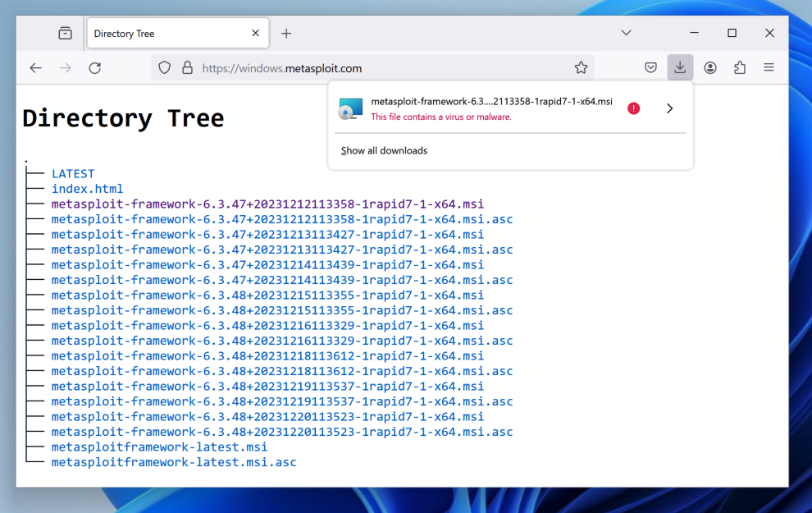The width and height of the screenshot is (812, 513).
Task: Close the Directory Tree tab
Action: [255, 34]
